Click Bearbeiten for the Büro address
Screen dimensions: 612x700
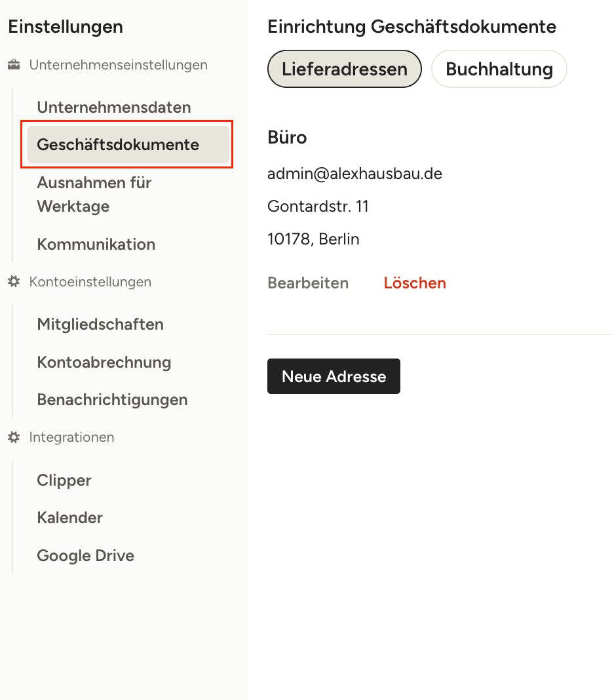(x=308, y=283)
